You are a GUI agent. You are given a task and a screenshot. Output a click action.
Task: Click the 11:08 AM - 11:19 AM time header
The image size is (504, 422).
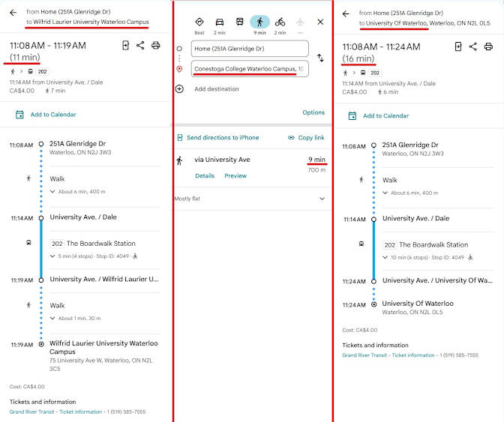(47, 46)
